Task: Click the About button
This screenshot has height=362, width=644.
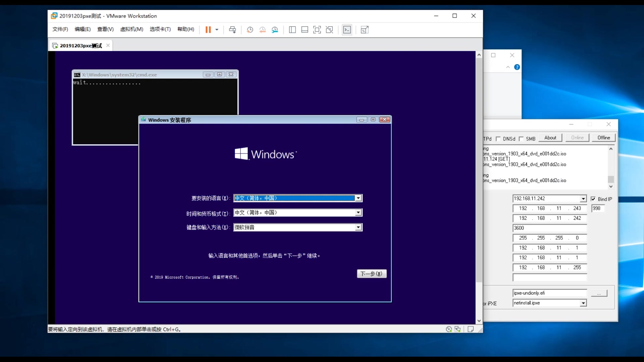Action: coord(550,138)
